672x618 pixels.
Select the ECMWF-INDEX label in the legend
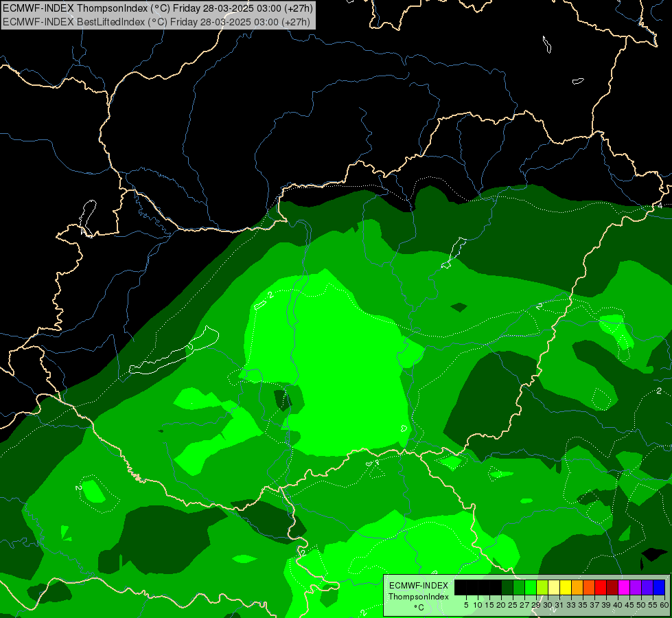click(418, 586)
